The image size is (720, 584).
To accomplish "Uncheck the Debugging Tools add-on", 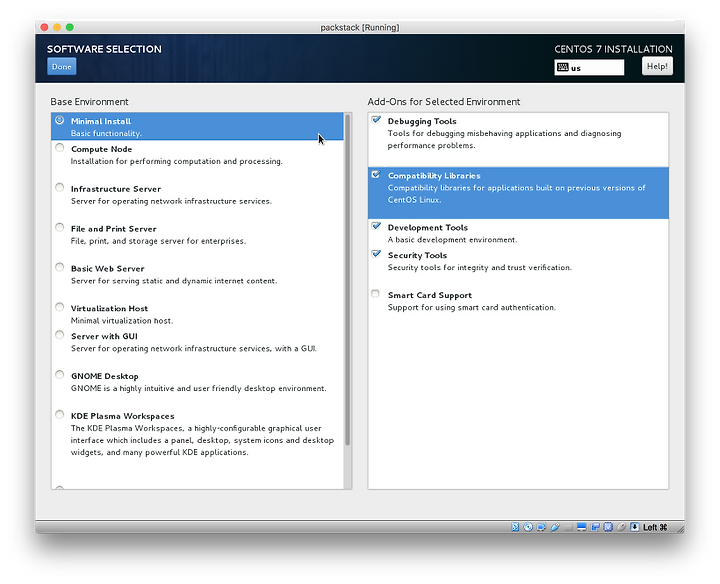I will coord(376,120).
